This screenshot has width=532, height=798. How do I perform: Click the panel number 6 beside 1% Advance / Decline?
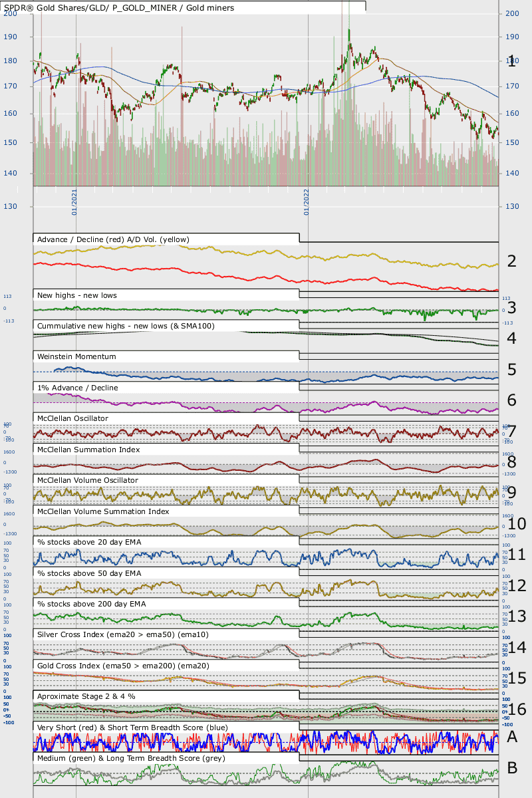tap(511, 400)
